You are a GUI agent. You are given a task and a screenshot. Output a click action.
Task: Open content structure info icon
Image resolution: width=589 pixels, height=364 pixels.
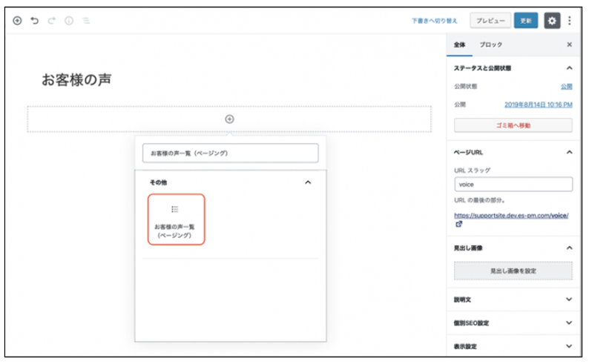(x=69, y=21)
